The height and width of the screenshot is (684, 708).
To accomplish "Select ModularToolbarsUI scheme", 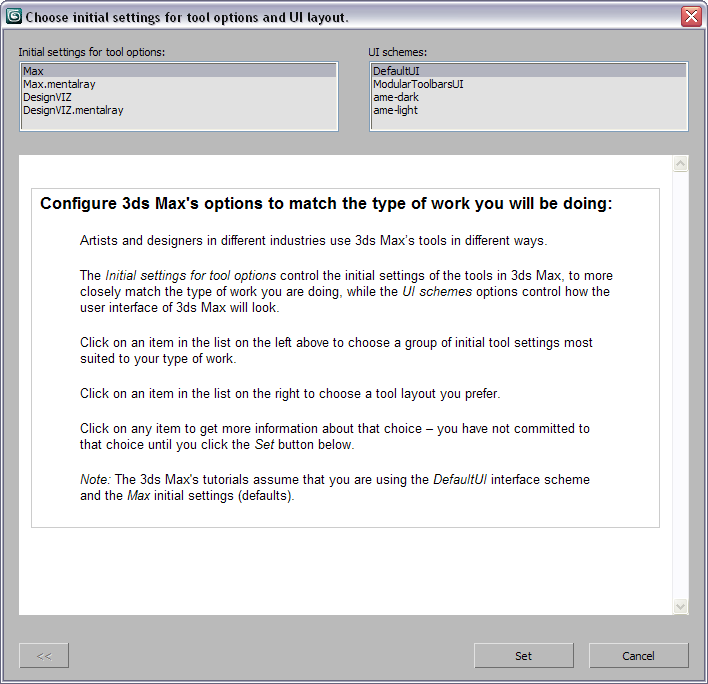I will pyautogui.click(x=529, y=84).
